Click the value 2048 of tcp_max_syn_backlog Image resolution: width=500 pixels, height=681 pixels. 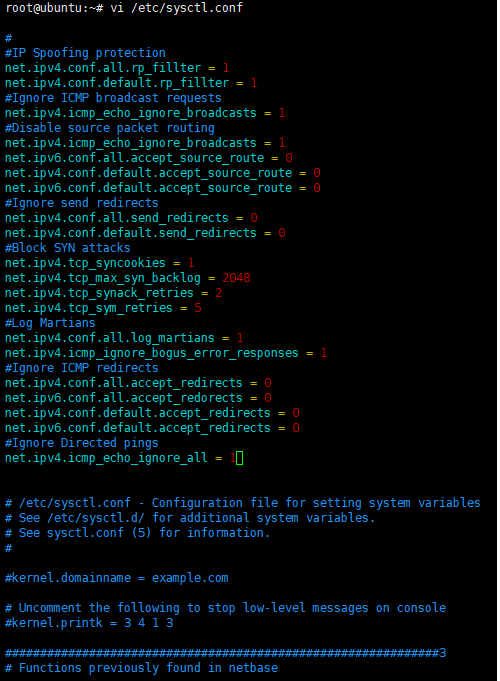236,278
